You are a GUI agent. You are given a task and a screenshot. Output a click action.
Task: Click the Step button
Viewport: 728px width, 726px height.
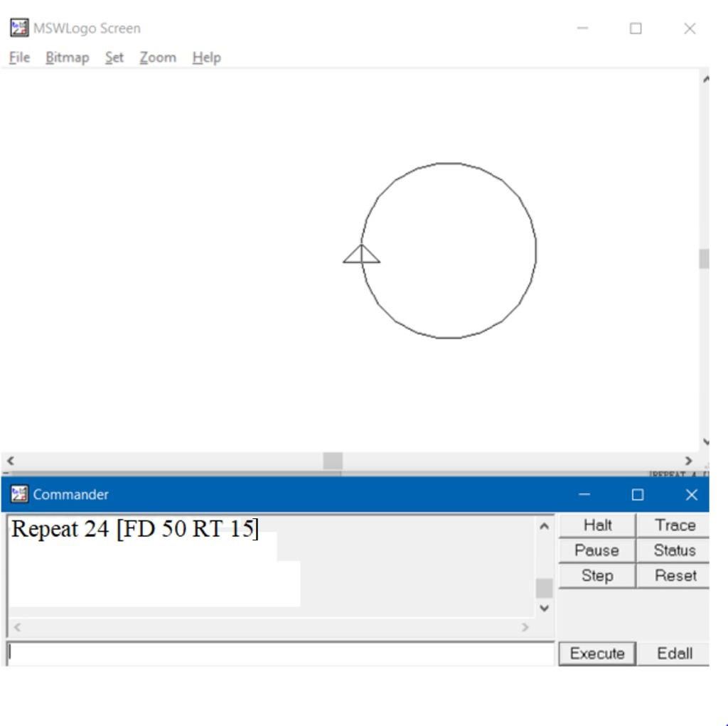pos(597,576)
